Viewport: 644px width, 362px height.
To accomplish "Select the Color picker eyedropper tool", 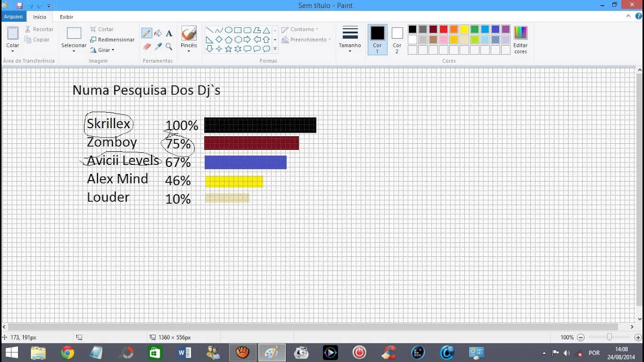I will (158, 46).
